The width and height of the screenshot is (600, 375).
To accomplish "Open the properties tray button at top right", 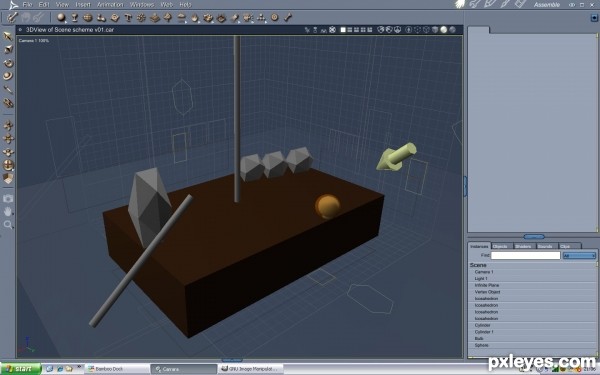I will click(594, 18).
